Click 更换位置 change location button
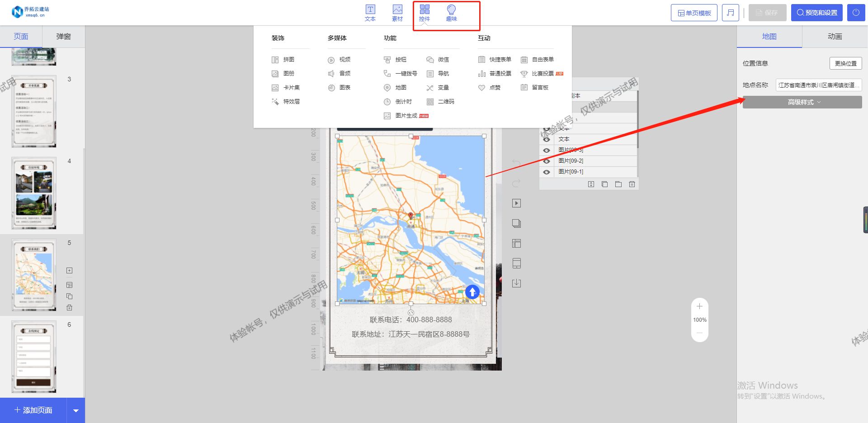The width and height of the screenshot is (868, 423). pos(845,63)
